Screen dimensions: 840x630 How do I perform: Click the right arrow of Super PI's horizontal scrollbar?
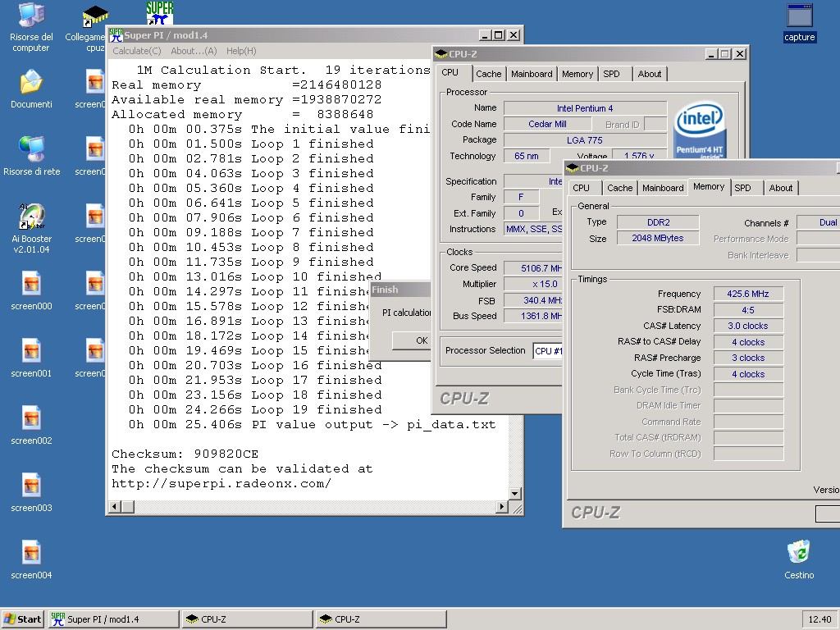pos(501,506)
